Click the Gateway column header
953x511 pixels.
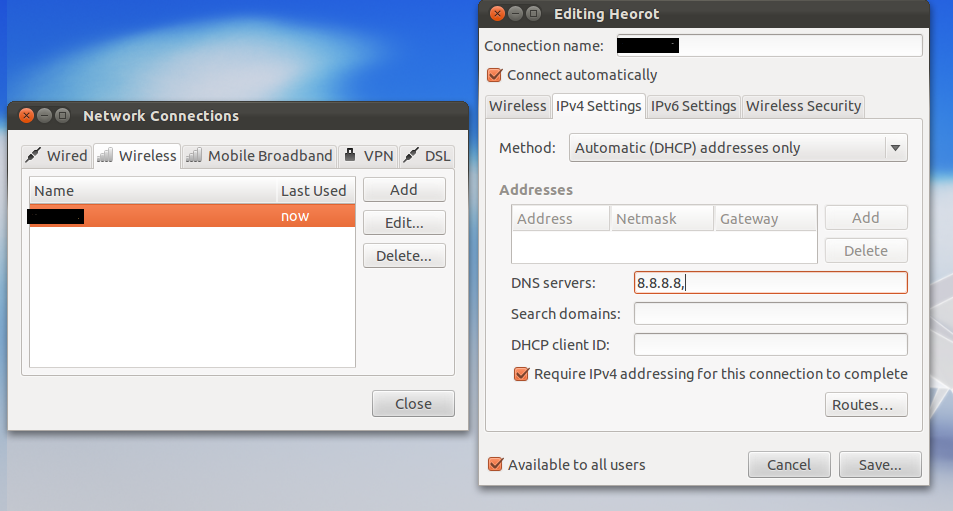[766, 219]
